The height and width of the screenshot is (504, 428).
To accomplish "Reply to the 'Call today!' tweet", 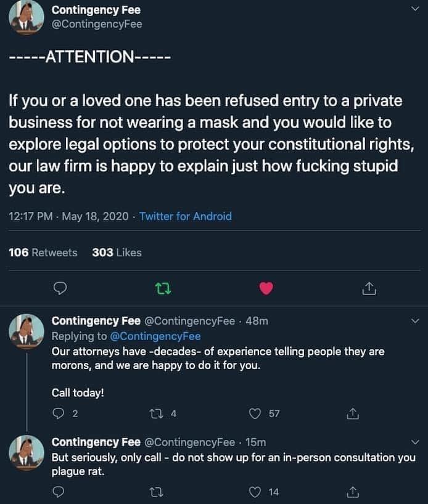I will (x=60, y=413).
